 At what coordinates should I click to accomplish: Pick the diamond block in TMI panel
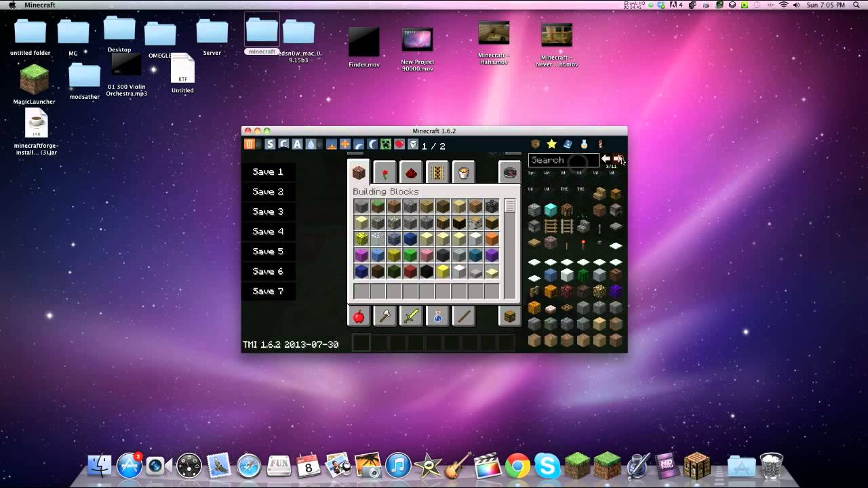click(551, 209)
